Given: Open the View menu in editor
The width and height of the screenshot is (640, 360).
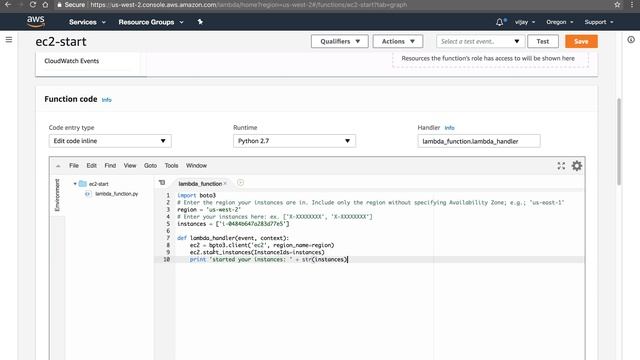Looking at the screenshot, I should [x=130, y=166].
